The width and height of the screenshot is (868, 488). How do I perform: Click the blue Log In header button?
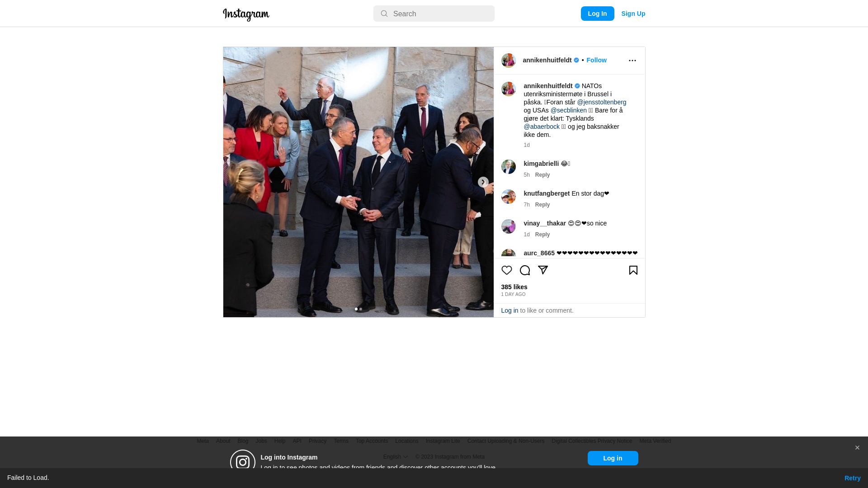[x=597, y=14]
